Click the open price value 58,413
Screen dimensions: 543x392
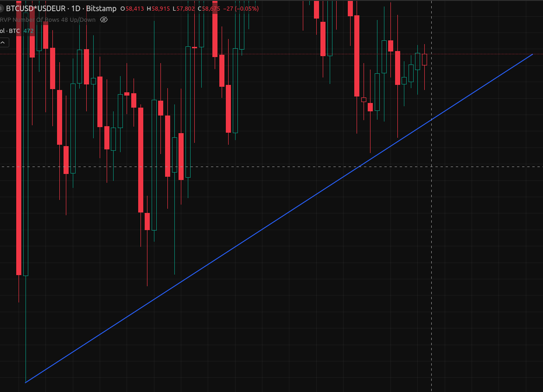pyautogui.click(x=134, y=9)
